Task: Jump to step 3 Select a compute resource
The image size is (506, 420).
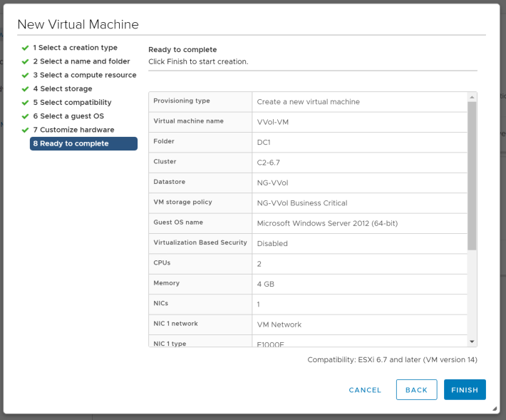Action: [x=84, y=75]
